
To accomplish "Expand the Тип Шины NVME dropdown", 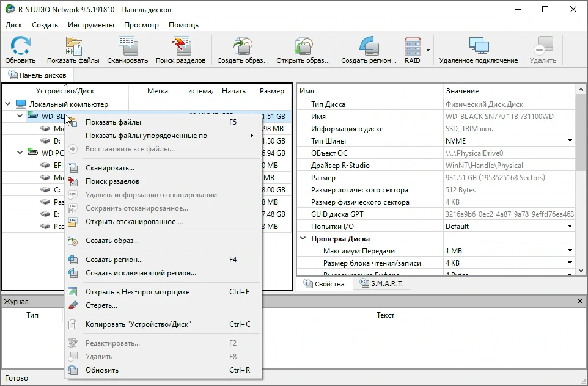I will [570, 141].
